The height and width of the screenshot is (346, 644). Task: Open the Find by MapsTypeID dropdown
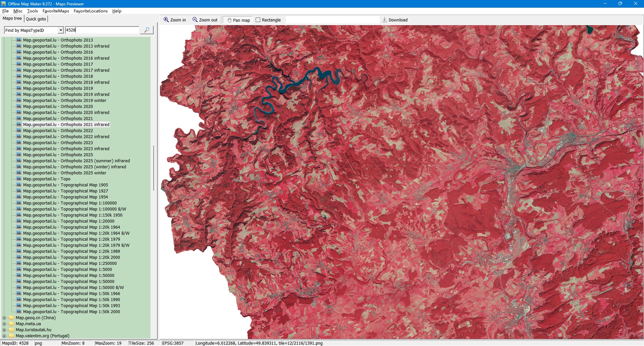[61, 30]
